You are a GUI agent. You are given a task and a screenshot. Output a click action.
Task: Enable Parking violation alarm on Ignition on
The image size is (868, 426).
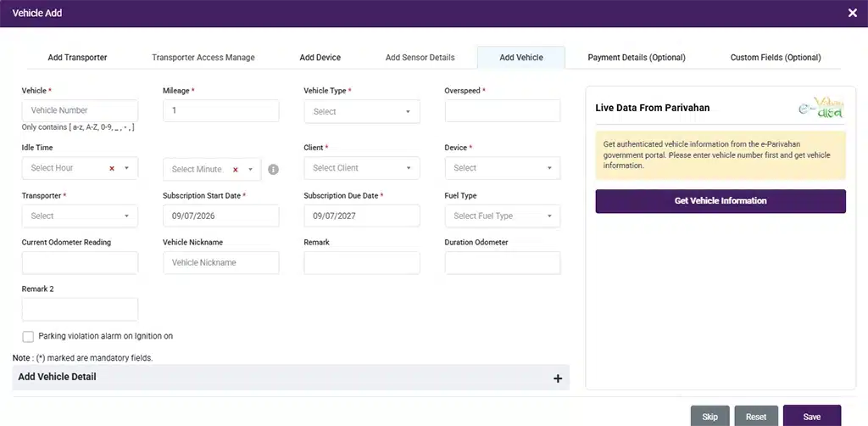[x=28, y=336]
